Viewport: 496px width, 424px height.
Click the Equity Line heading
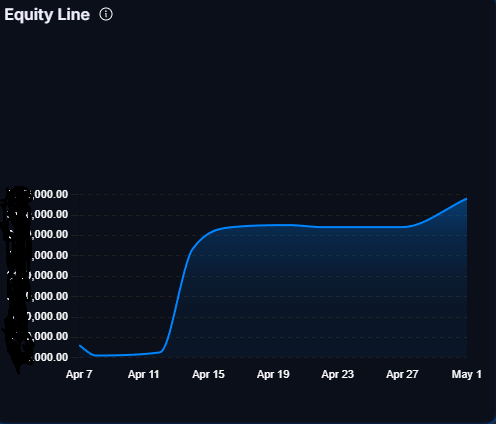tap(47, 15)
